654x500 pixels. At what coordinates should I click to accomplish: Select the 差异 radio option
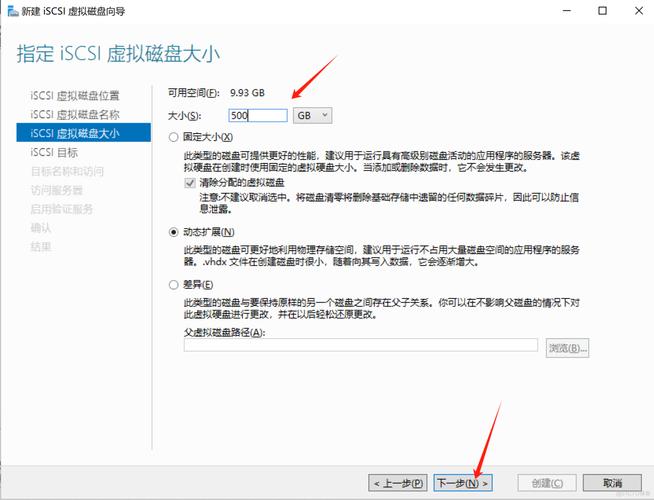coord(174,285)
